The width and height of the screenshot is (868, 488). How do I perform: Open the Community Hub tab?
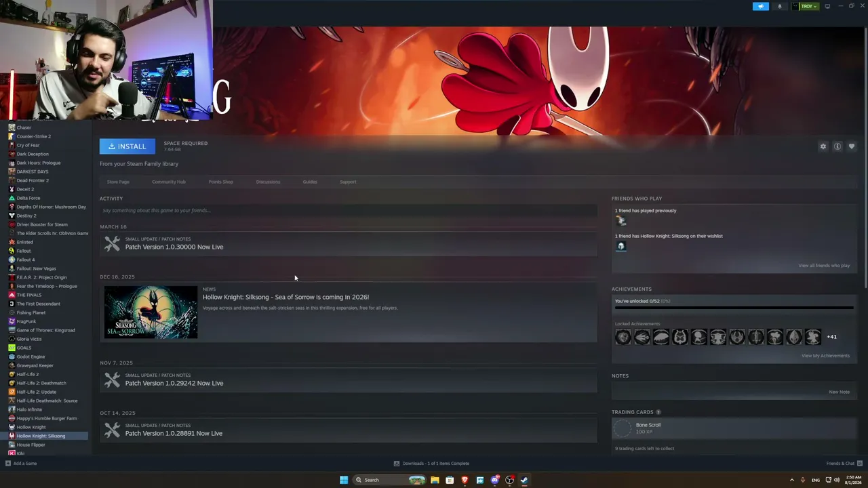169,182
